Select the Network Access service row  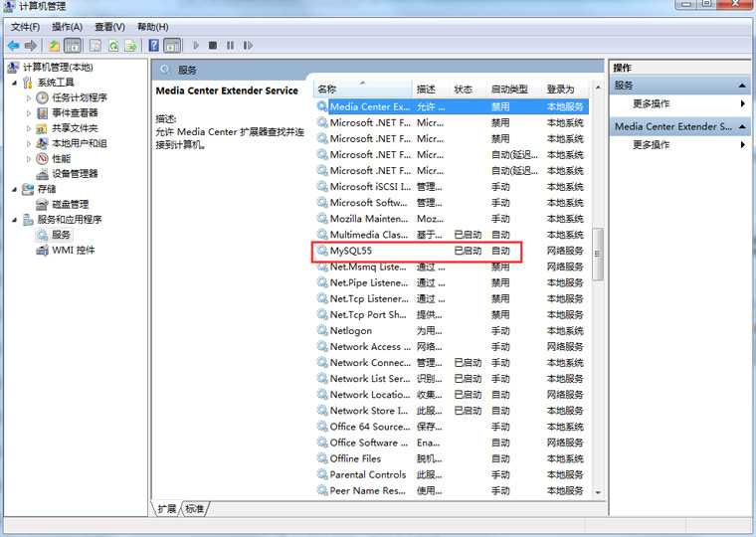[x=452, y=347]
